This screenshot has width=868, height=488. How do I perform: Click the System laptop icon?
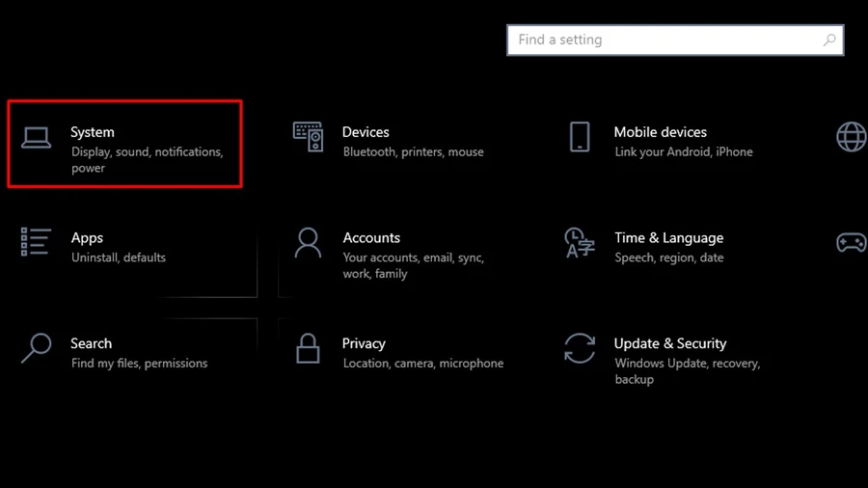(x=37, y=138)
